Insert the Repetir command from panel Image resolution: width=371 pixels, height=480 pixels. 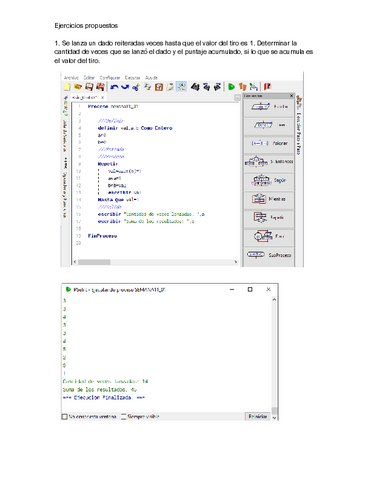coord(269,218)
